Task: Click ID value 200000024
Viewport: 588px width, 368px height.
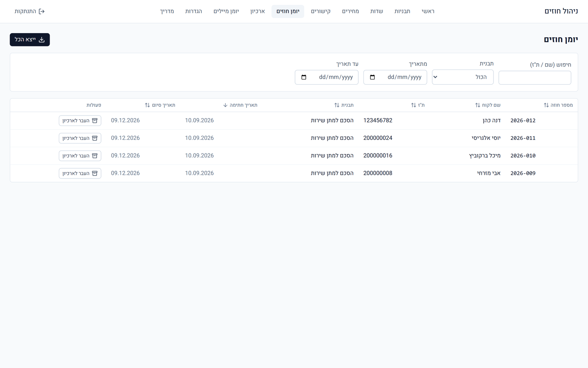Action: pyautogui.click(x=378, y=138)
